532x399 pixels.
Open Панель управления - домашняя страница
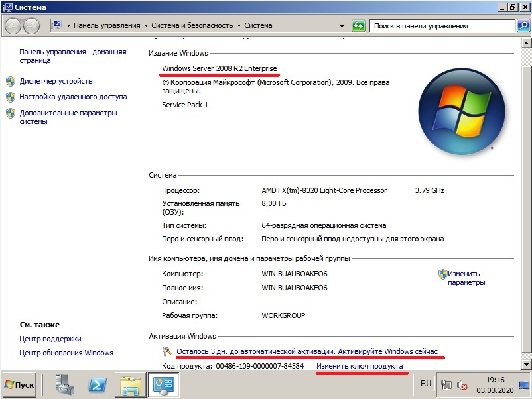tap(72, 56)
